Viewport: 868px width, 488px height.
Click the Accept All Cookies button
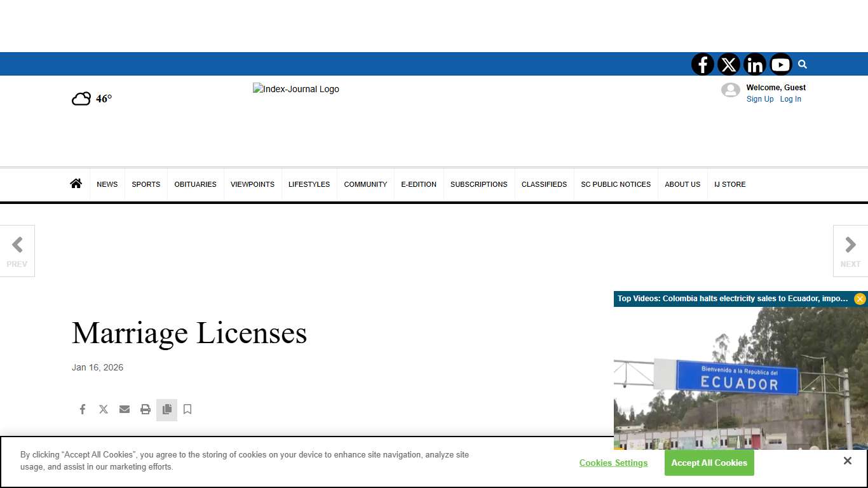(709, 463)
